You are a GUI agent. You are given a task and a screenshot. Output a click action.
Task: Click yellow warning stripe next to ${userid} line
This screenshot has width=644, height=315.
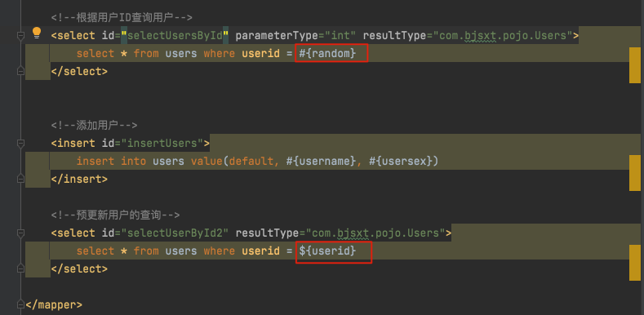[x=634, y=263]
